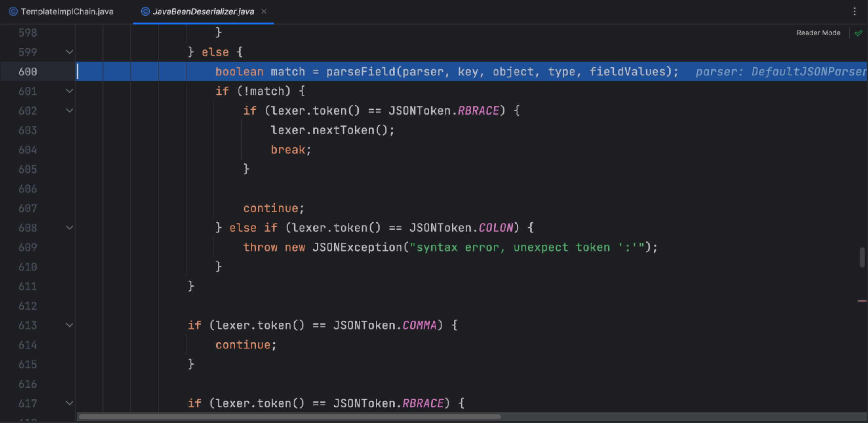
Task: Click the syntax error string literal
Action: tap(527, 247)
